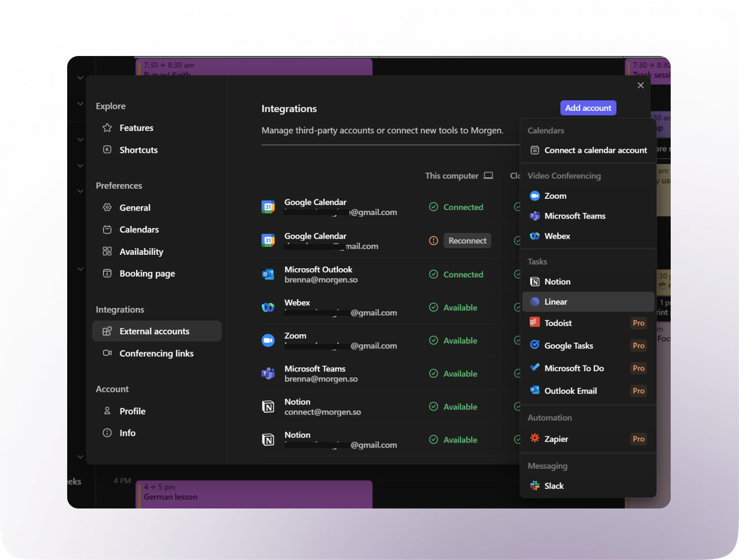
Task: Click the Zoom account row icon
Action: [268, 340]
